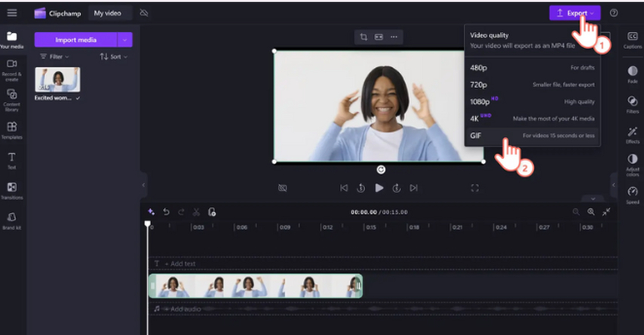The height and width of the screenshot is (335, 644).
Task: Select the Transitions sidebar icon
Action: (12, 189)
